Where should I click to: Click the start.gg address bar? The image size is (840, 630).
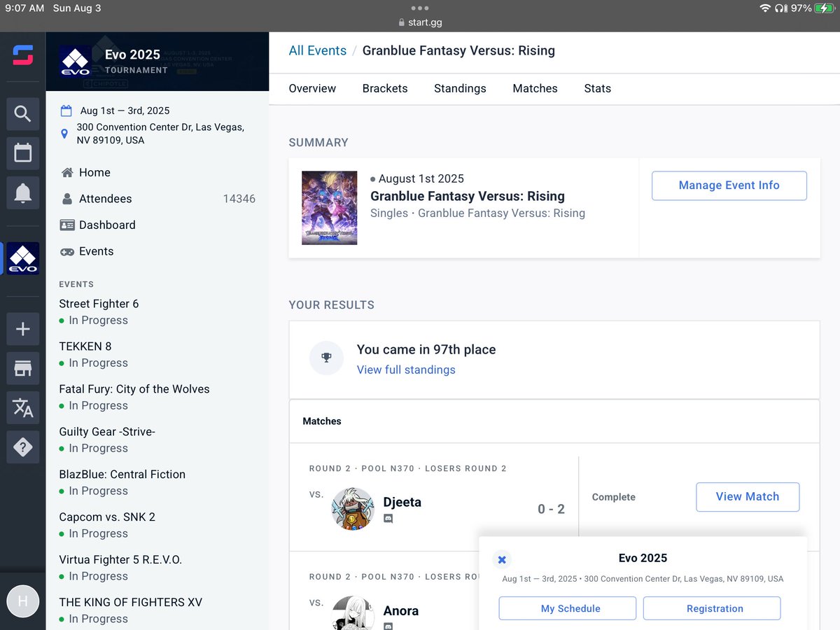click(420, 22)
